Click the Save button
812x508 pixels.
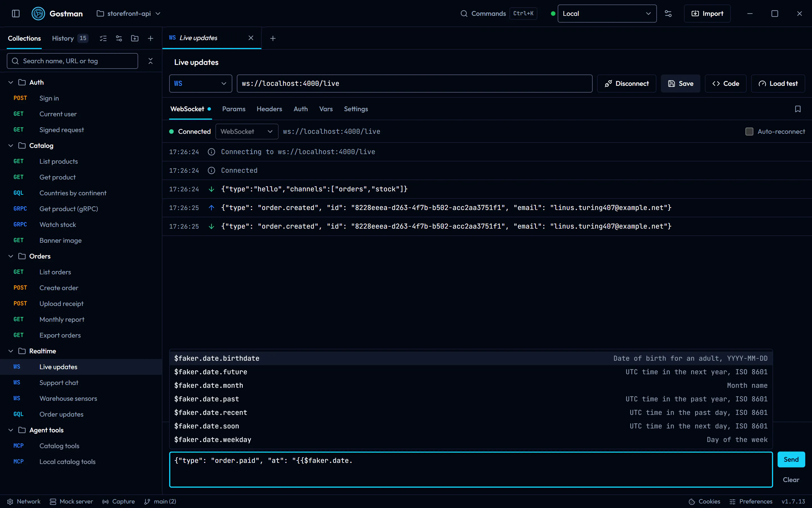tap(680, 83)
